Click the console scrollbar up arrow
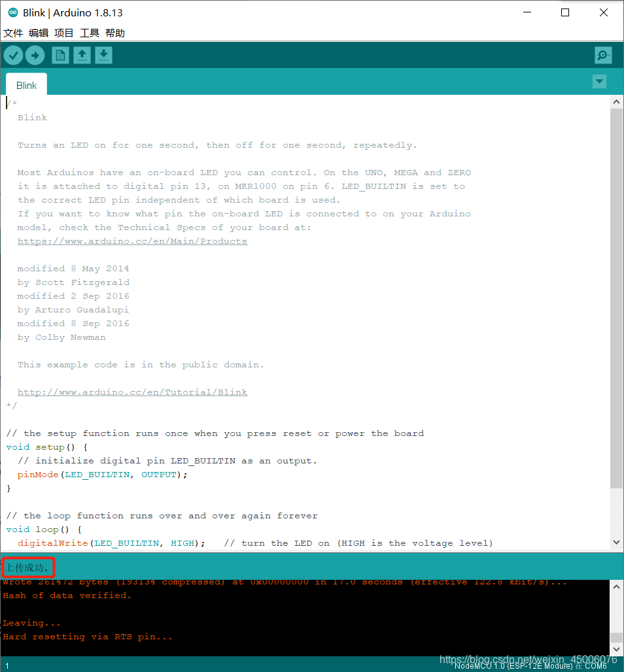 [x=616, y=587]
